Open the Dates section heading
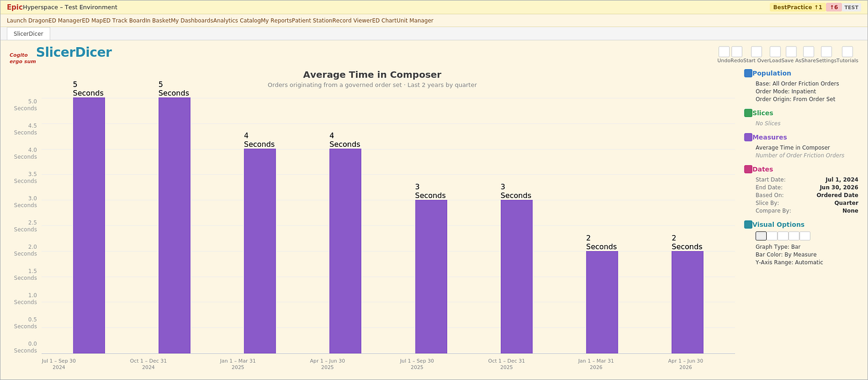This screenshot has width=868, height=380. 762,169
